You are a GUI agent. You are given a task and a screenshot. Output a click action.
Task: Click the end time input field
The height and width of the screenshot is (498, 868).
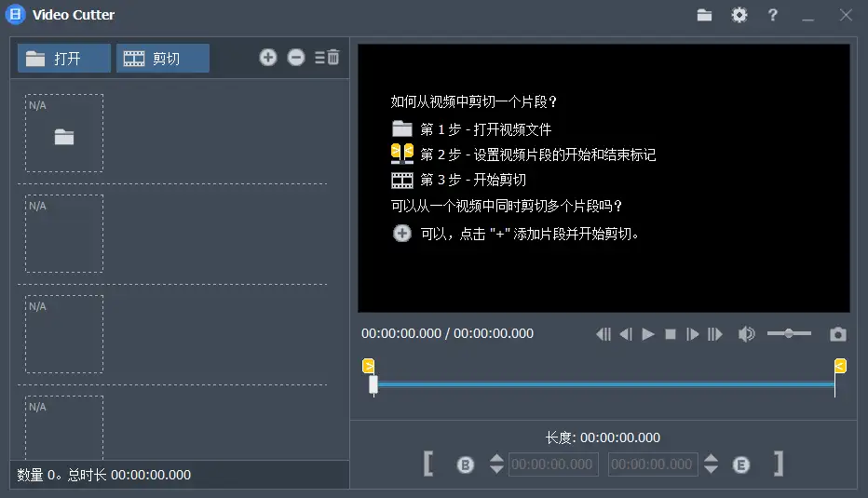[x=652, y=464]
